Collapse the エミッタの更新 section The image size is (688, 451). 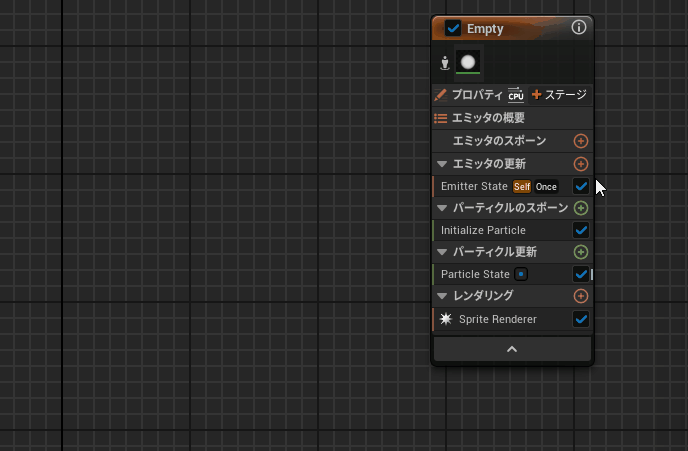(442, 164)
